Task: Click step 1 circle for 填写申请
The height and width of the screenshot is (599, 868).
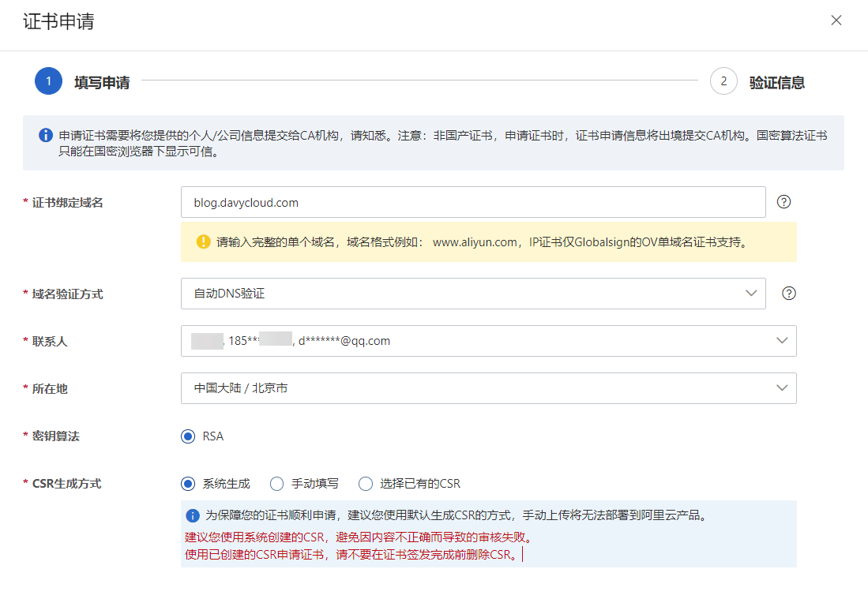Action: coord(48,81)
